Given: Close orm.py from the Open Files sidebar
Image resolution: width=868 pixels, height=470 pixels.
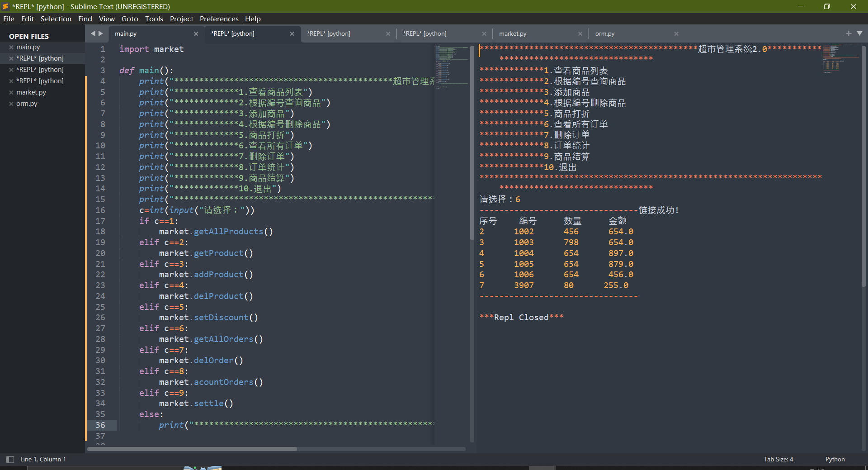Looking at the screenshot, I should pyautogui.click(x=11, y=104).
